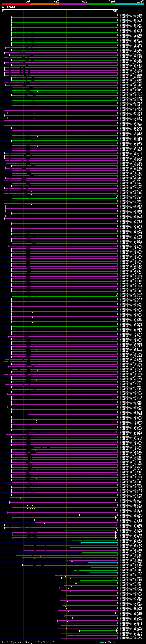Click the cyan ~100% legend segment
146x644 pixels.
click(130, 4)
